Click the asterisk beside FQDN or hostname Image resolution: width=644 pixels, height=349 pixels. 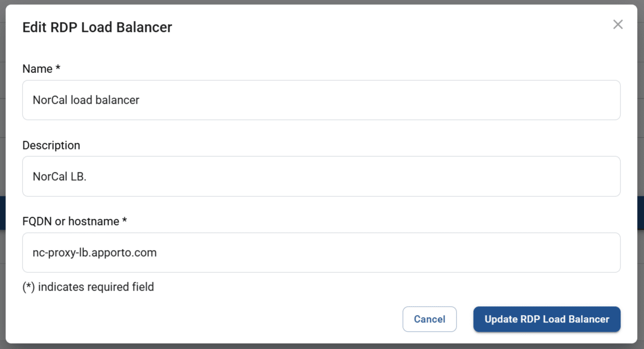pos(124,220)
